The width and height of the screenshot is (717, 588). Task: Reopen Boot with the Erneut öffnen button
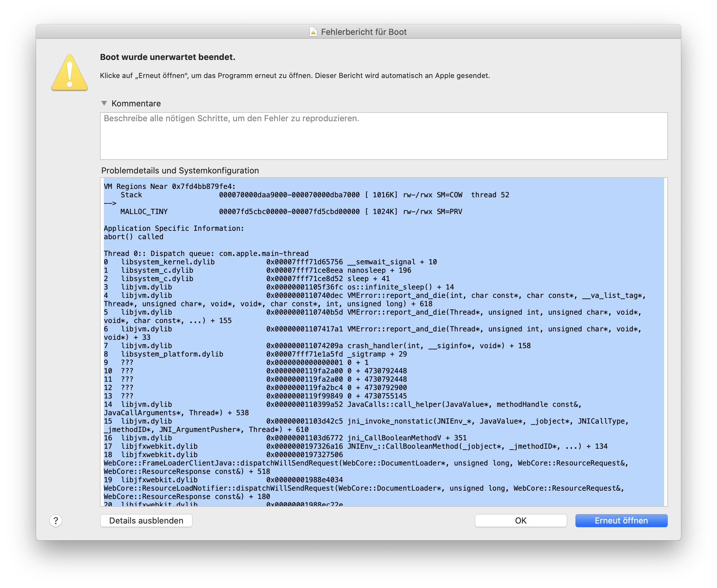pyautogui.click(x=621, y=521)
